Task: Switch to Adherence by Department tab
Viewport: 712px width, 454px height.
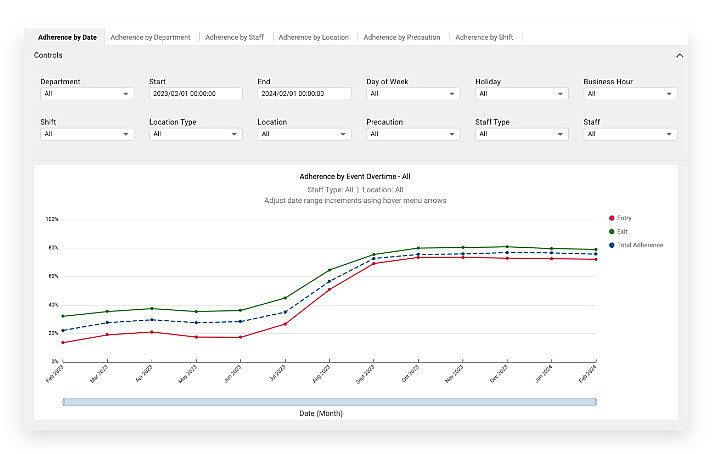Action: (150, 37)
